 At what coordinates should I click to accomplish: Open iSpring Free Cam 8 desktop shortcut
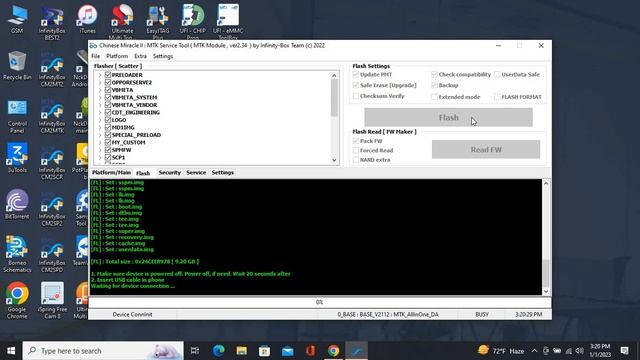coord(52,301)
